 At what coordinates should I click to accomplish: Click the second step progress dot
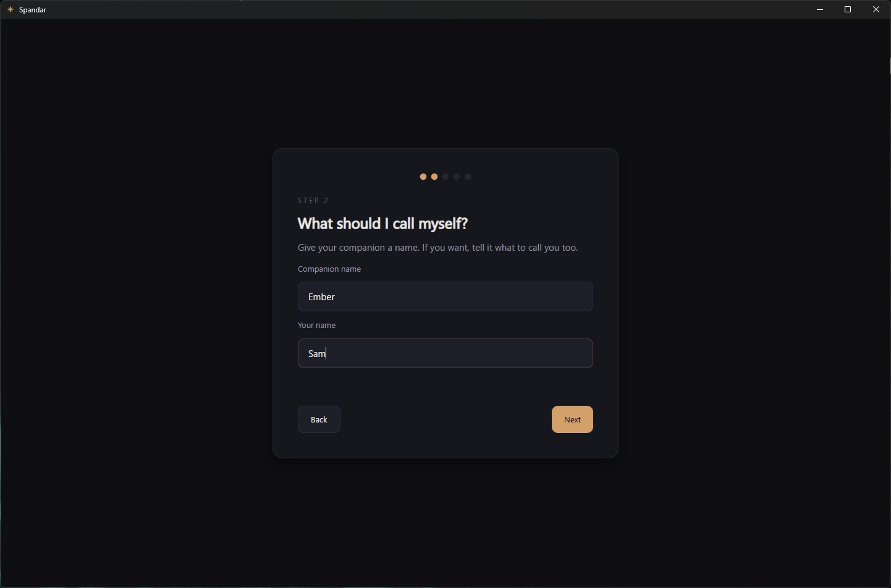pos(434,177)
